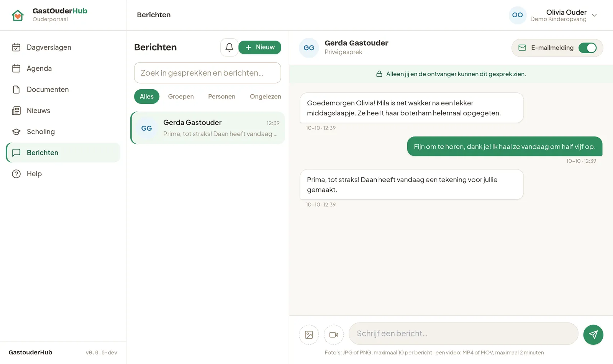Click the GastouderHub house logo icon
This screenshot has width=613, height=364.
[18, 15]
